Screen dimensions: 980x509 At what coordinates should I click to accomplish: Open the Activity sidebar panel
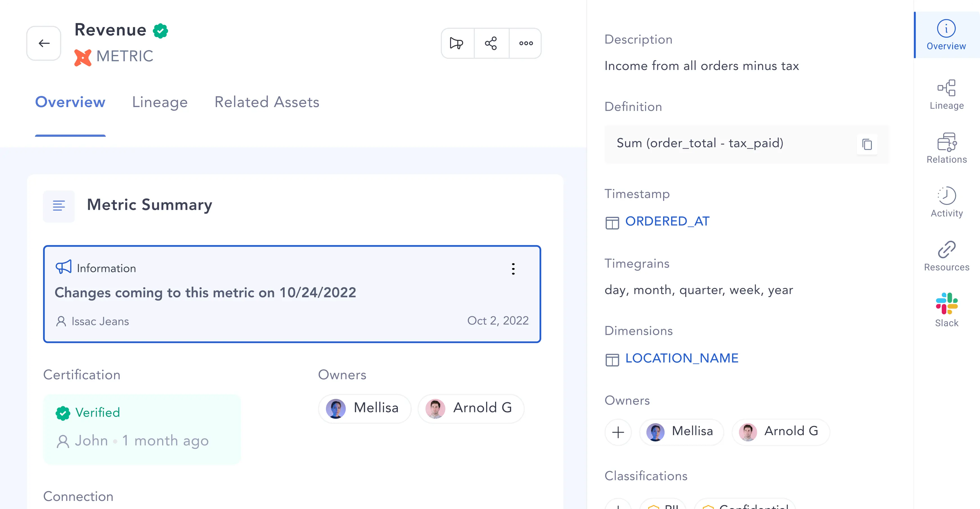(946, 202)
